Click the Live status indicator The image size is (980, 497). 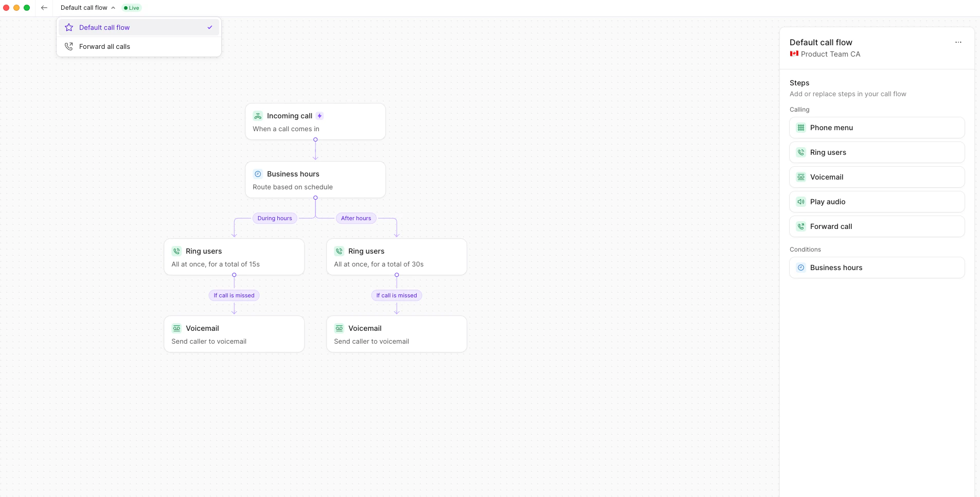click(x=131, y=8)
